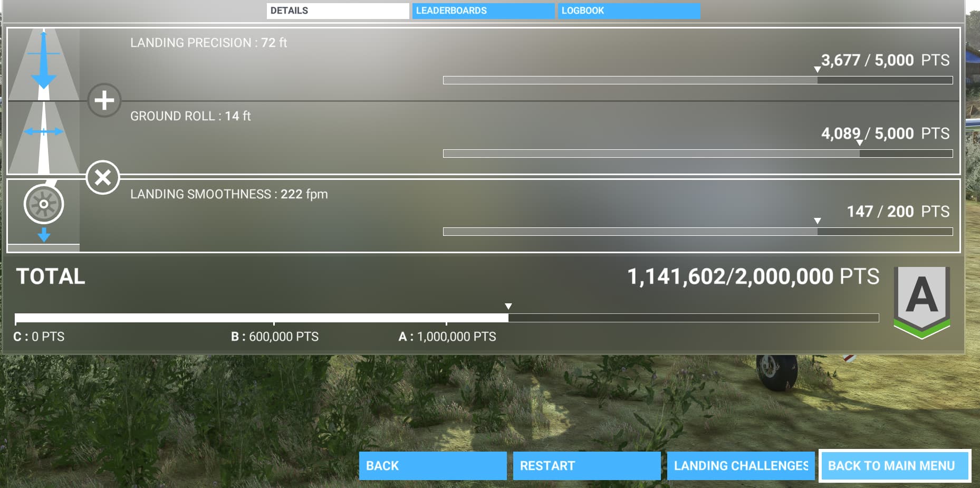The image size is (980, 488).
Task: Click the Landing Precision : 72 ft label
Action: point(208,43)
